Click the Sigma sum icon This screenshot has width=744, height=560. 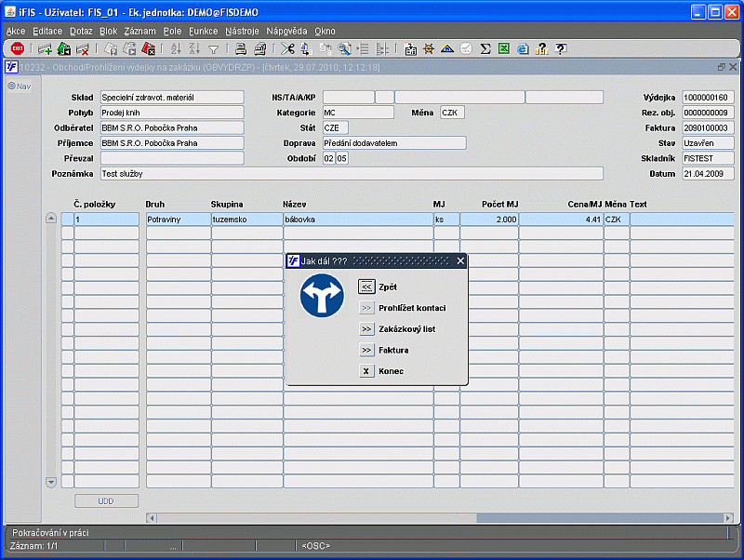485,48
